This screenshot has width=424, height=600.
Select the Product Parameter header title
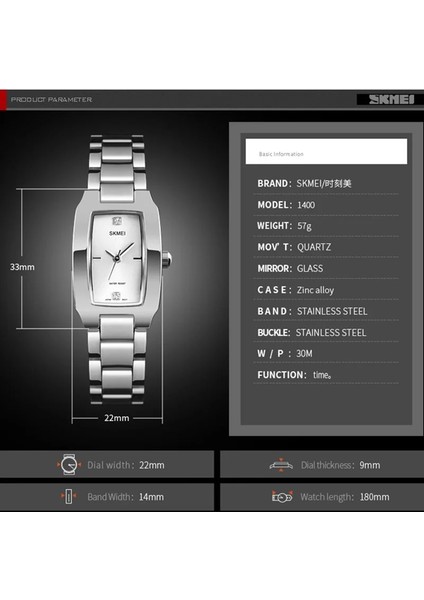pyautogui.click(x=51, y=99)
